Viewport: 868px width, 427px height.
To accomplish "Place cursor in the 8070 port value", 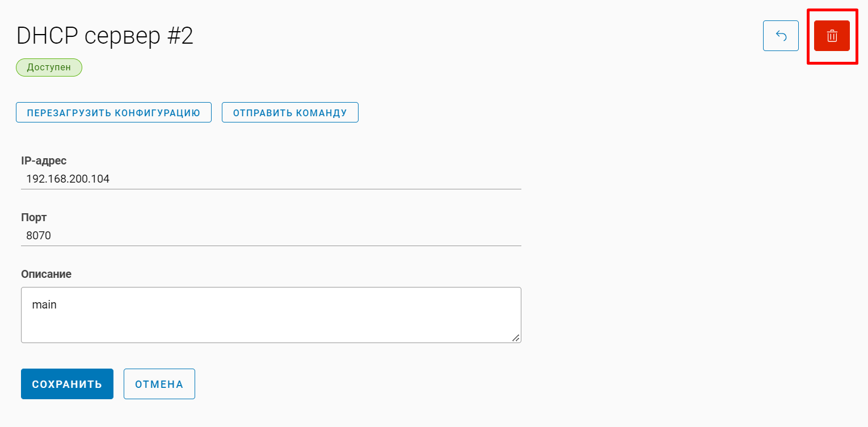I will coord(39,236).
